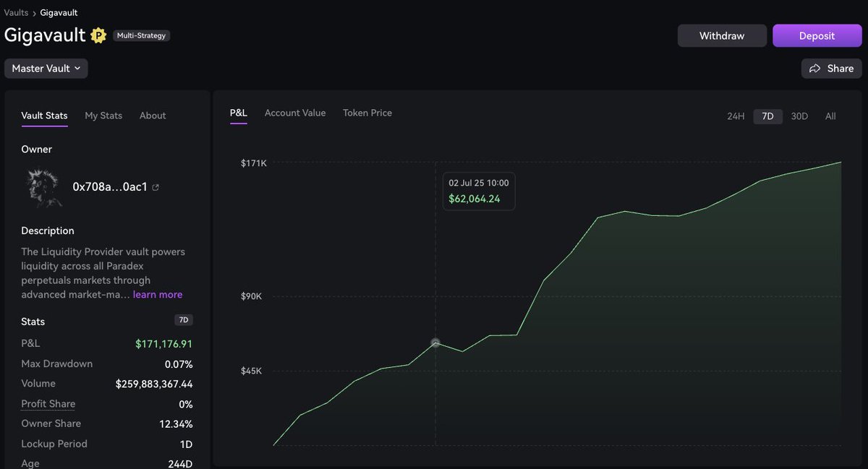Screen dimensions: 868x469
Task: Click the yellow P badge beside Gigavault
Action: [x=98, y=35]
